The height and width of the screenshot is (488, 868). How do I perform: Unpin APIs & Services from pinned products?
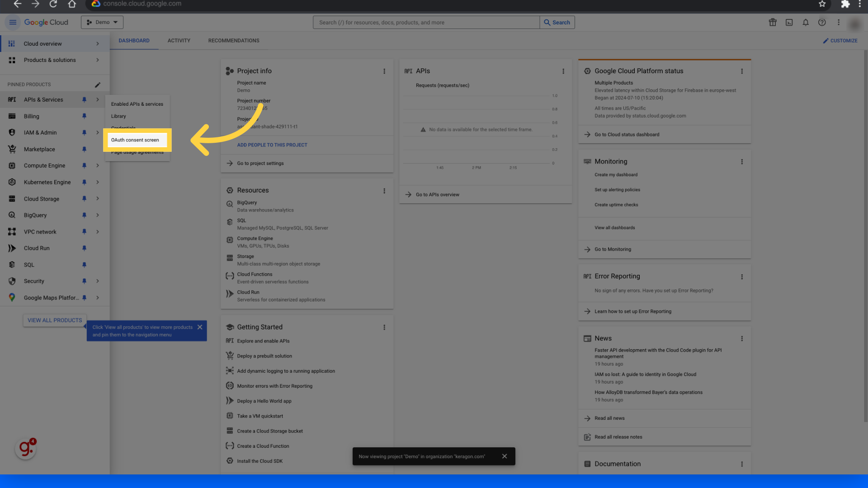tap(84, 99)
